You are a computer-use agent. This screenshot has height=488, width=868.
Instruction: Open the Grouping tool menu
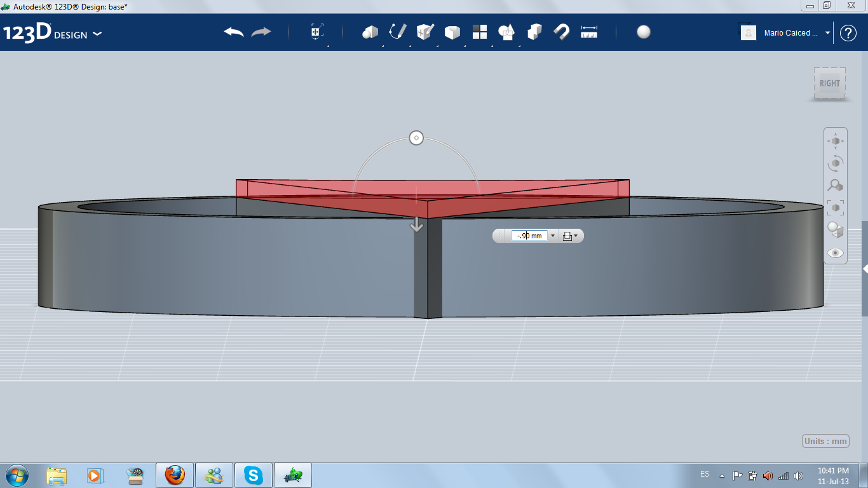tap(506, 32)
